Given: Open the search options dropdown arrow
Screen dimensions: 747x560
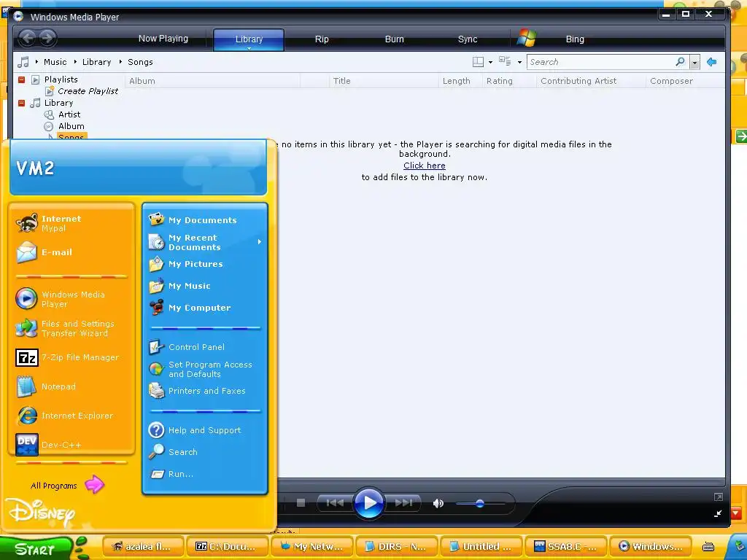Looking at the screenshot, I should [x=694, y=63].
